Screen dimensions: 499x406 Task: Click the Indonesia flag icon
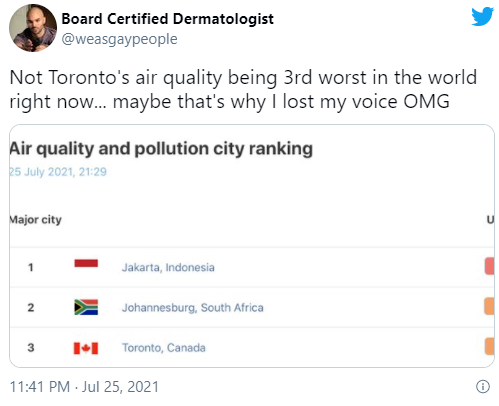(x=86, y=263)
